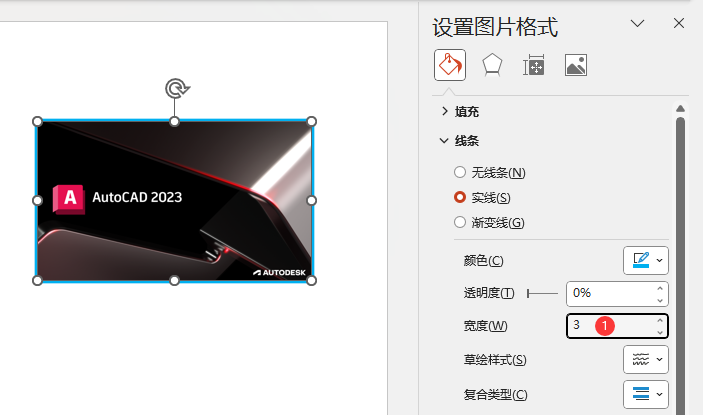Open the 草绘样式(S) dropdown
Viewport: 703px width, 415px height.
pyautogui.click(x=646, y=359)
